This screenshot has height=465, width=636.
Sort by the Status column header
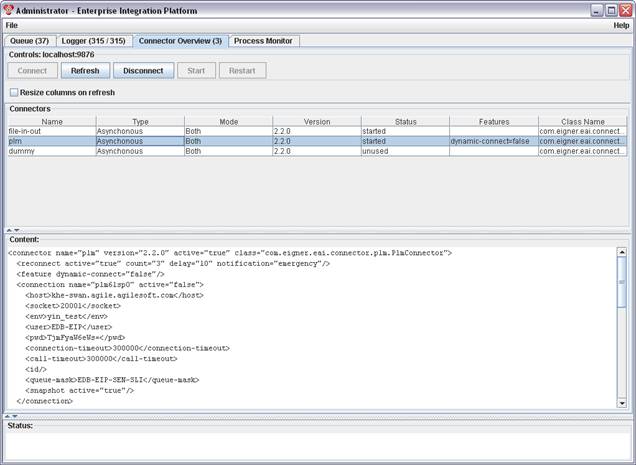(406, 121)
